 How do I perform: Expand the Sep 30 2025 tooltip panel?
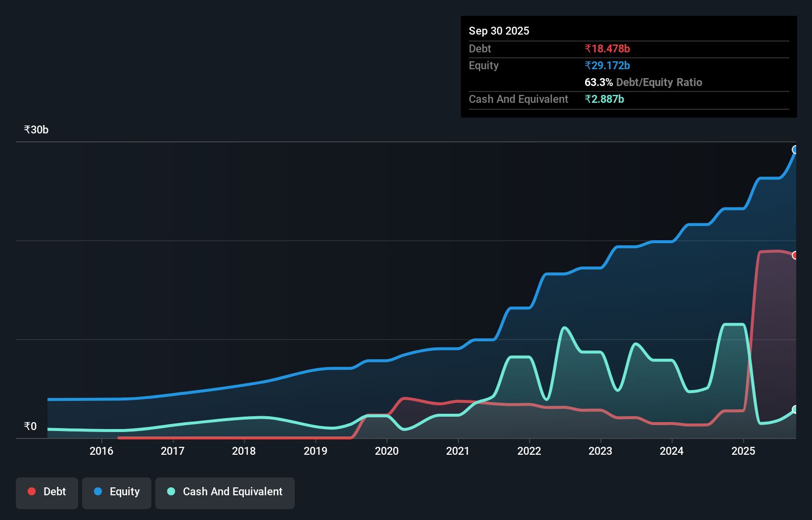[x=499, y=31]
